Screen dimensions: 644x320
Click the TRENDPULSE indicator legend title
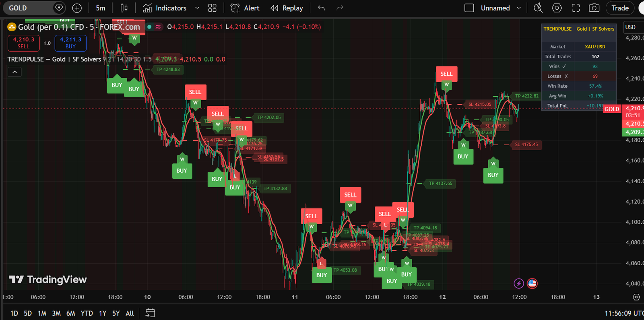[54, 59]
